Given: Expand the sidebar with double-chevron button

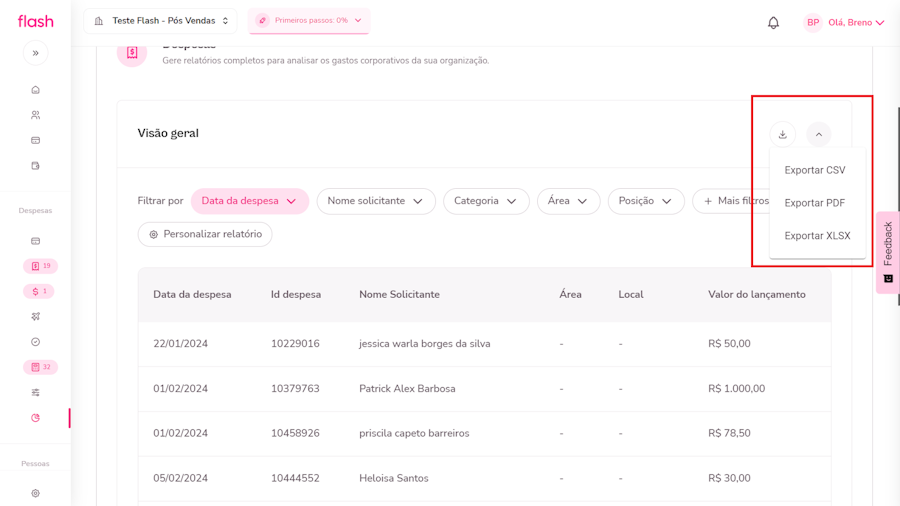Looking at the screenshot, I should coord(36,53).
